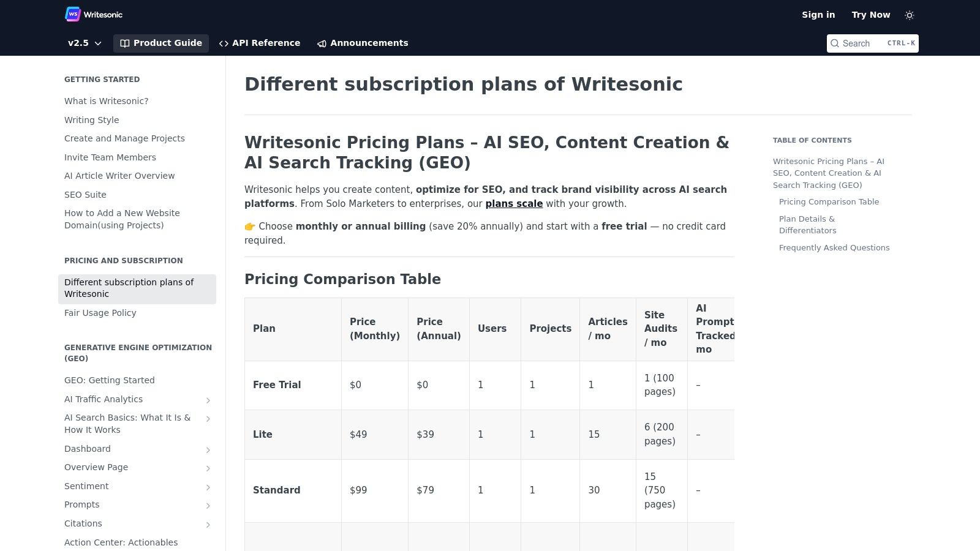Expand AI Traffic Analytics chevron

(208, 400)
